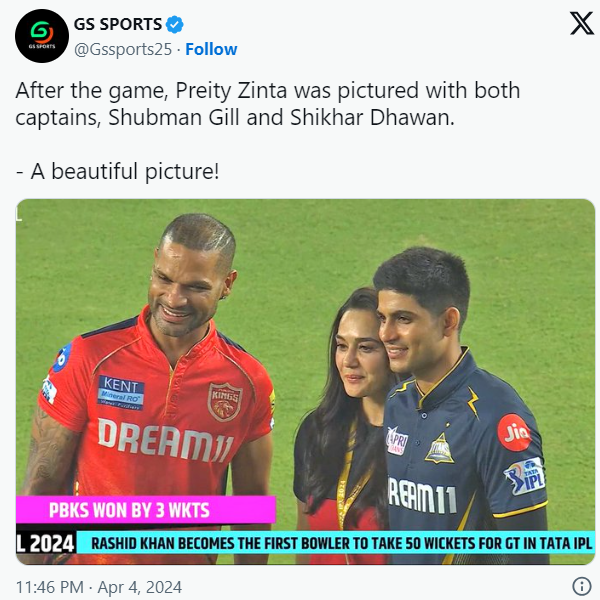Click the Kings crest on red jersey

coord(225,401)
